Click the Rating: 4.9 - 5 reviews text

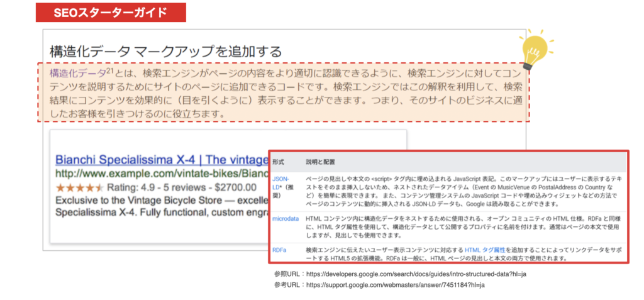(x=182, y=187)
